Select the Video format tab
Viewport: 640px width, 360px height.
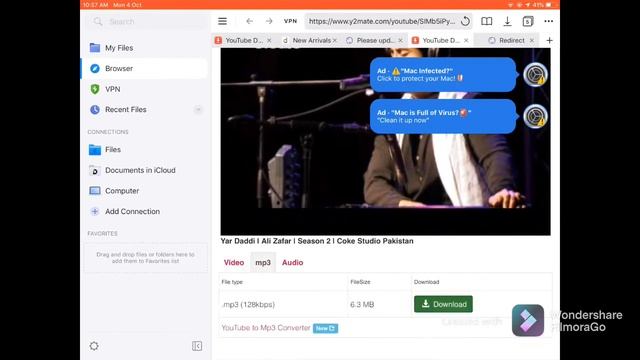coord(234,262)
